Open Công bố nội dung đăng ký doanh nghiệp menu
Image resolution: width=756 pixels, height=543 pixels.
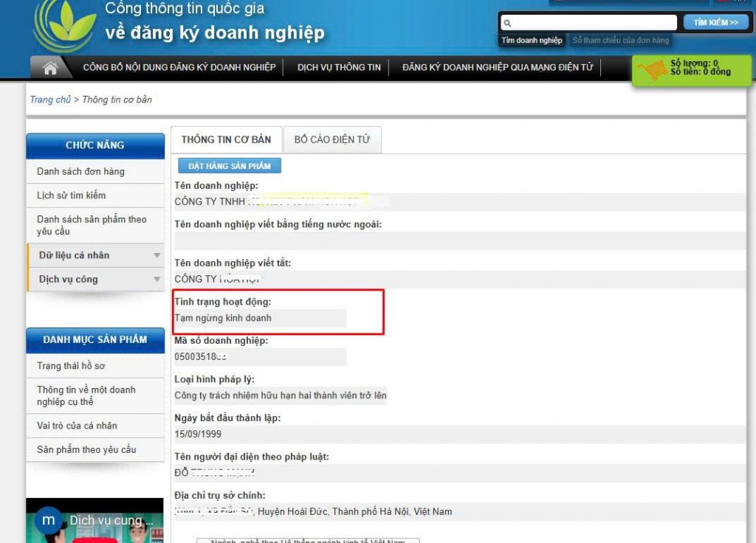point(179,67)
